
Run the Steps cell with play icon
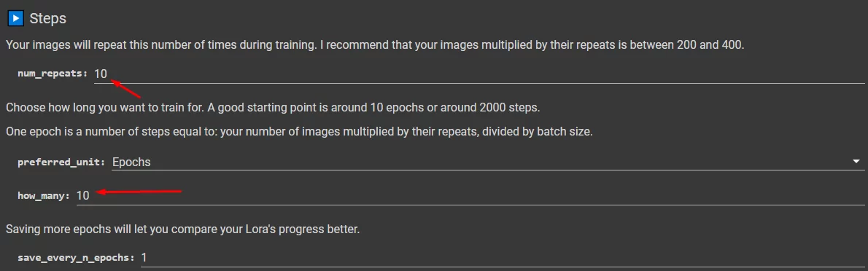coord(15,18)
